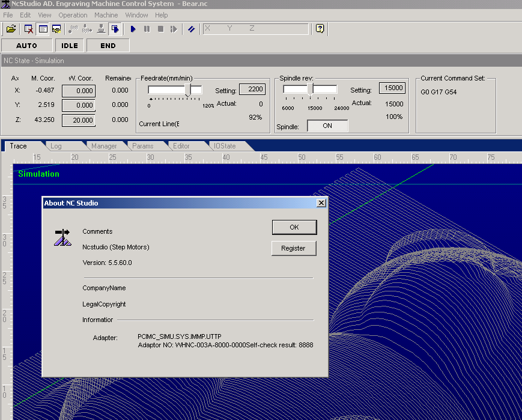The width and height of the screenshot is (522, 420).
Task: Close the About NC Studio dialog
Action: point(321,203)
